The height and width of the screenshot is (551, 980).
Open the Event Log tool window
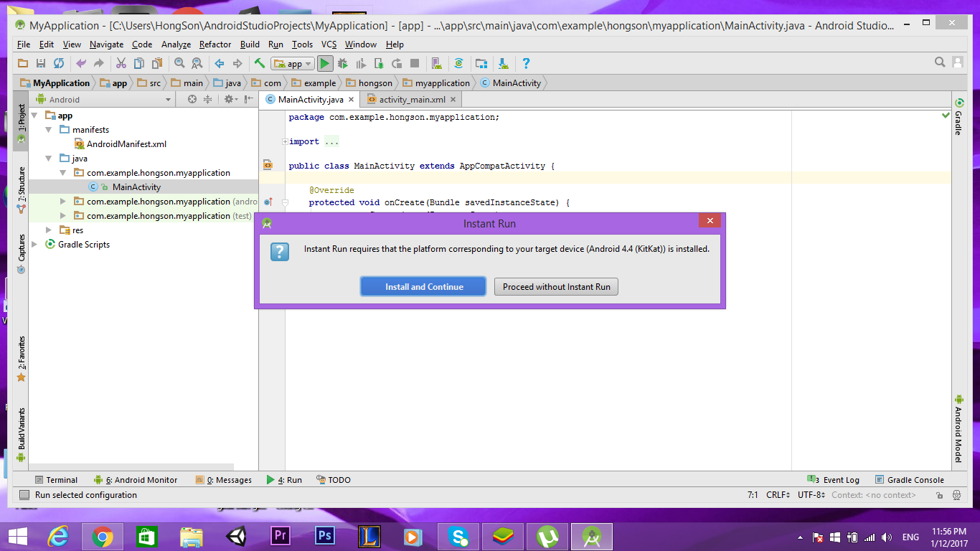point(833,480)
